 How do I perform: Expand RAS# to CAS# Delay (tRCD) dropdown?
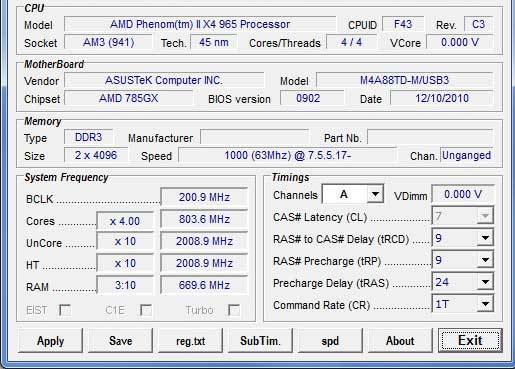(x=485, y=238)
